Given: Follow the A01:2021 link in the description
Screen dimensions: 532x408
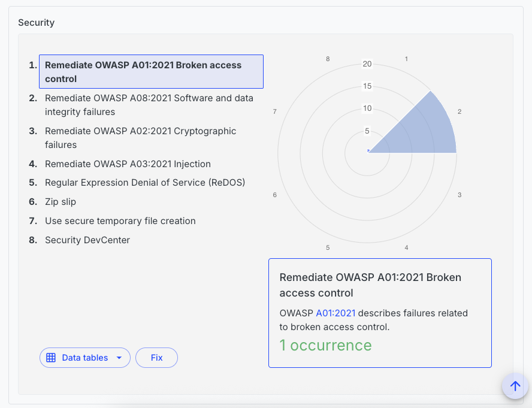Looking at the screenshot, I should coord(335,313).
